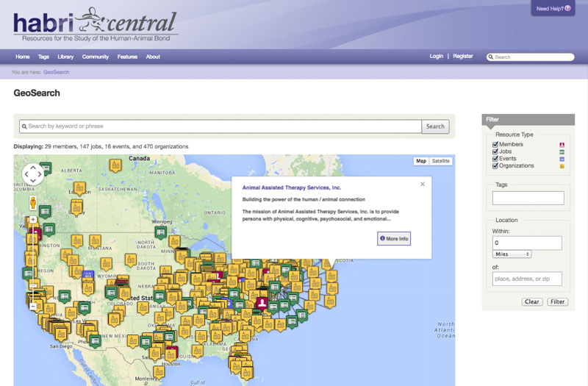This screenshot has height=386, width=588.
Task: Zoom out with the map minus button
Action: (x=33, y=307)
